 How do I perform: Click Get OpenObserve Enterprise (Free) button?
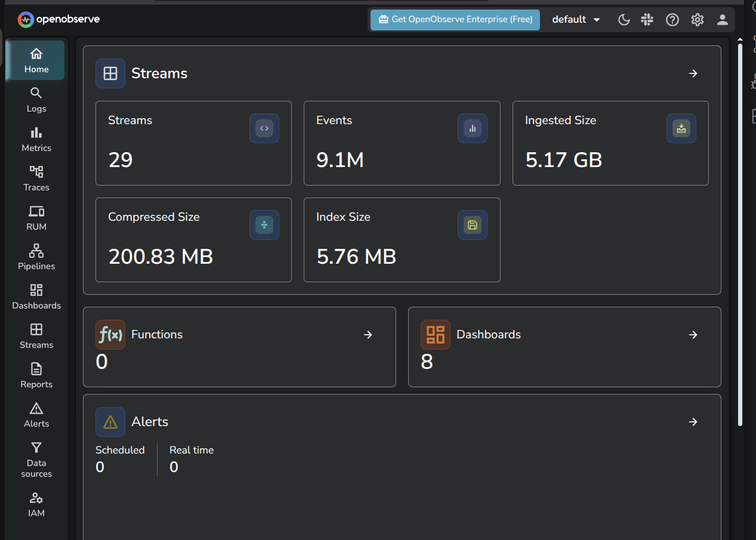tap(455, 19)
